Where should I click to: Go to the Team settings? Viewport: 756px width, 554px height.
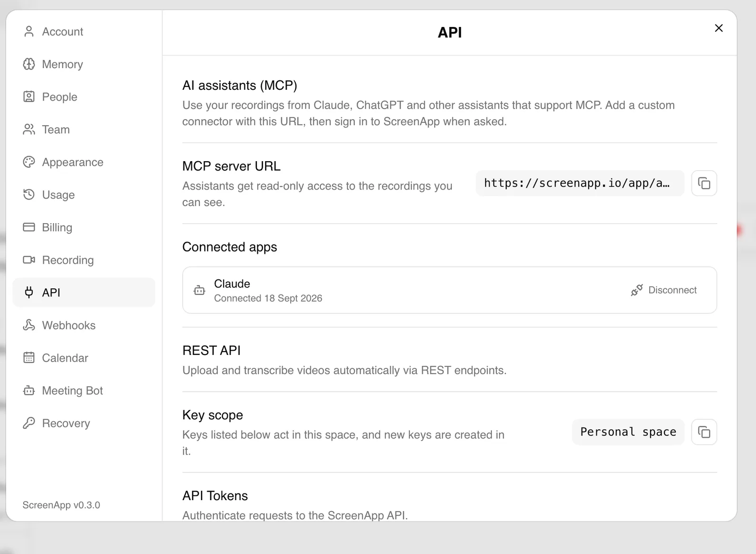pos(84,130)
